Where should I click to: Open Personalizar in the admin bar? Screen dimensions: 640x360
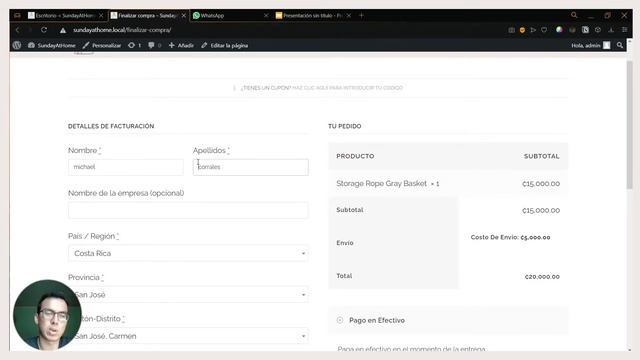(102, 45)
